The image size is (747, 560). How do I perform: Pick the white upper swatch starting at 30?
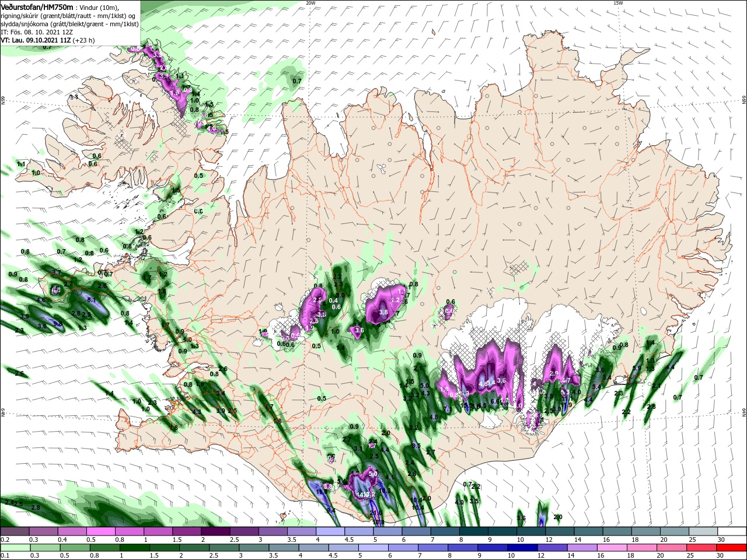point(731,531)
